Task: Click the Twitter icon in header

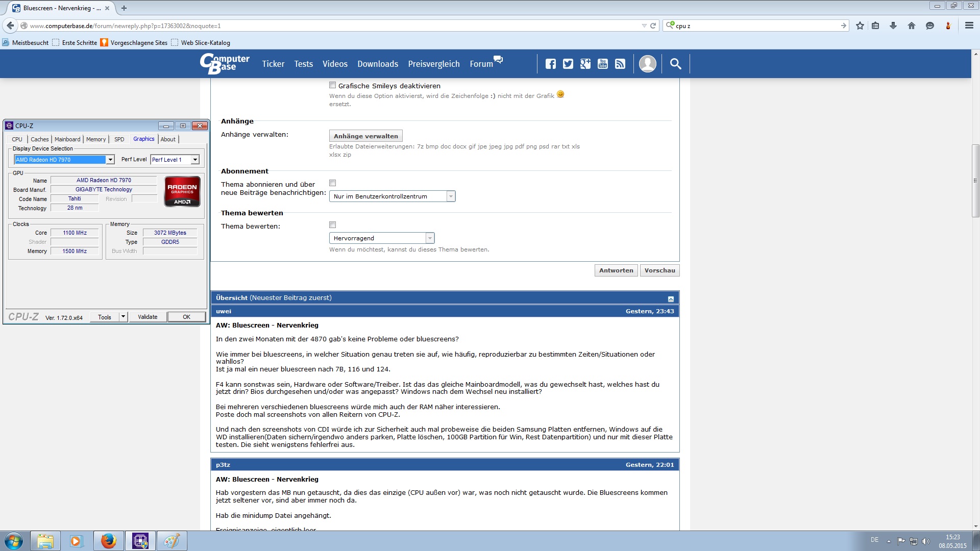Action: (x=568, y=64)
